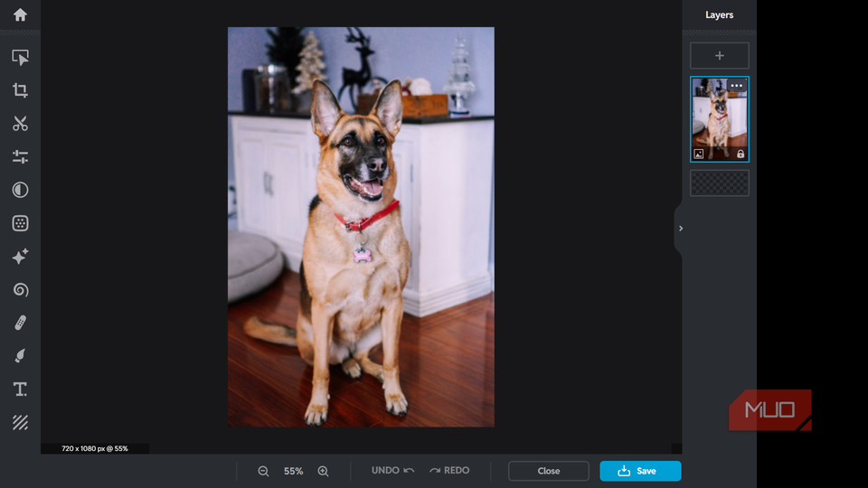Toggle the layer lock icon
The width and height of the screenshot is (868, 488).
pyautogui.click(x=741, y=155)
